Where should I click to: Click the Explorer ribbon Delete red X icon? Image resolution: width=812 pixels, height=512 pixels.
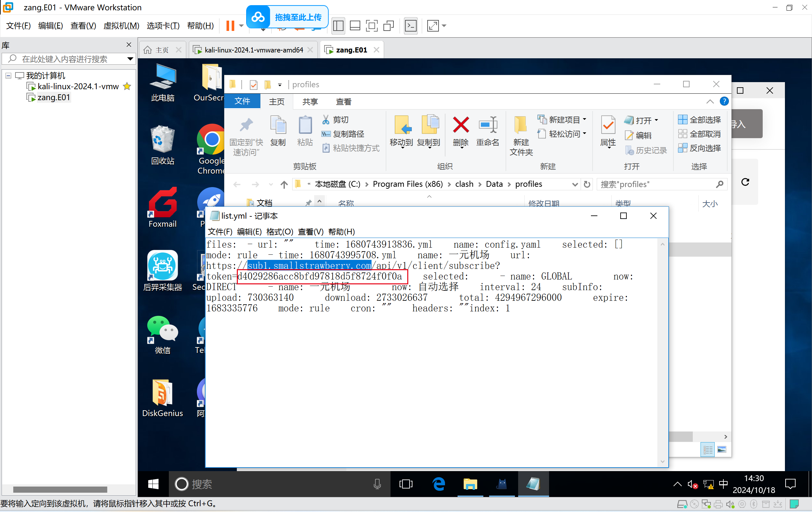tap(461, 125)
